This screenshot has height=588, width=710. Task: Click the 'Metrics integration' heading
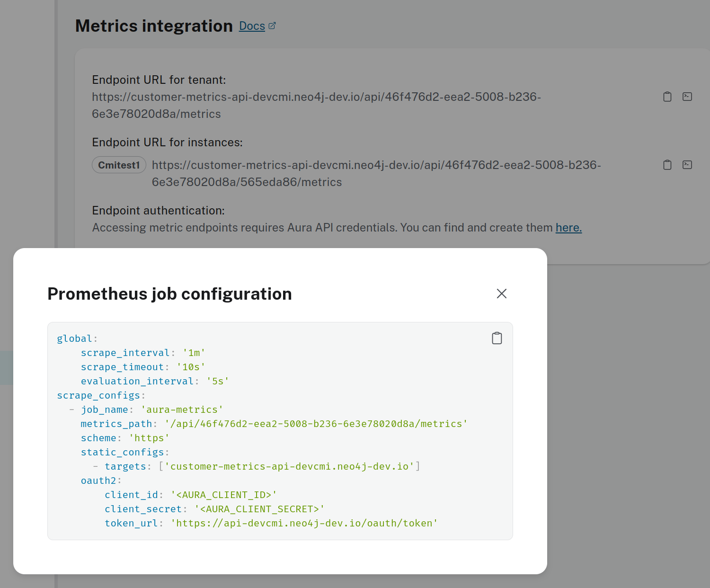pos(154,26)
